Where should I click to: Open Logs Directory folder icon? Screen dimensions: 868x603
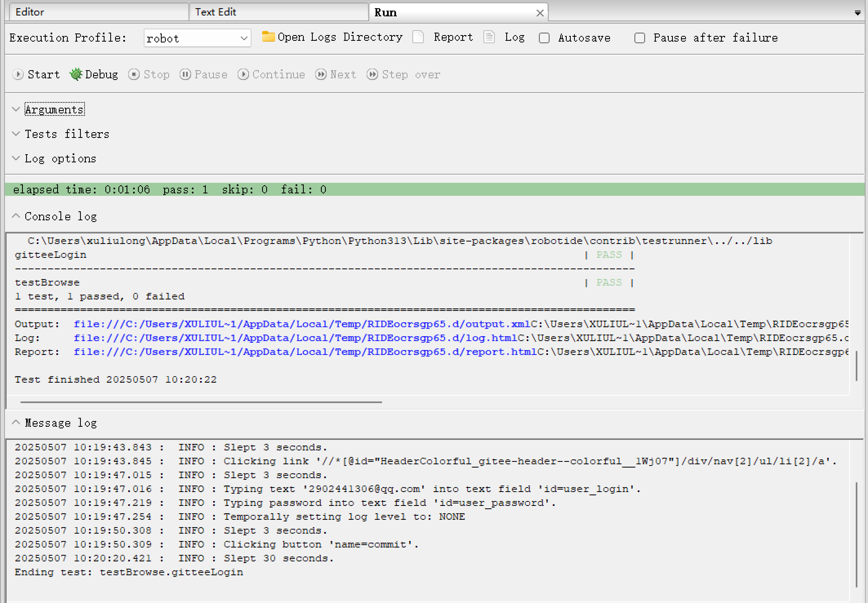pos(268,37)
